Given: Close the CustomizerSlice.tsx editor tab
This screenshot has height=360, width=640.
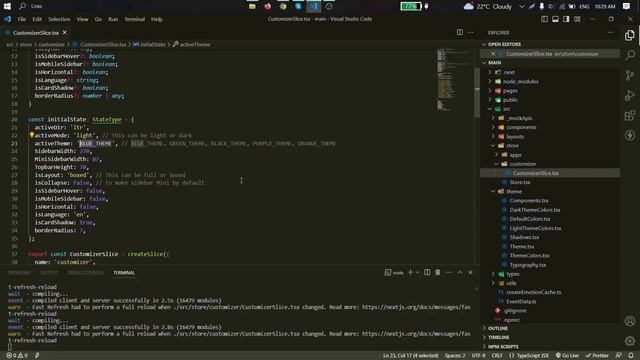Looking at the screenshot, I should [64, 32].
